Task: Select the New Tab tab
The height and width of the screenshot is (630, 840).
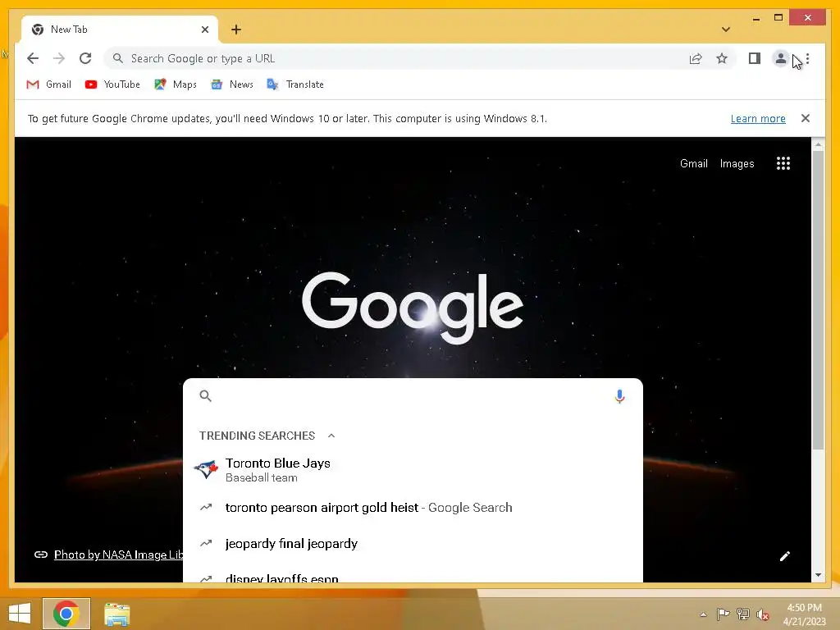Action: click(x=120, y=30)
